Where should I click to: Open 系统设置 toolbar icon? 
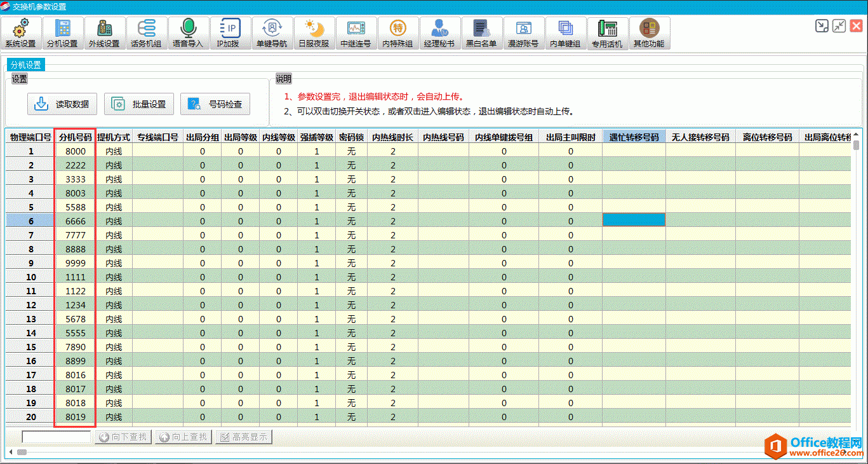point(21,33)
